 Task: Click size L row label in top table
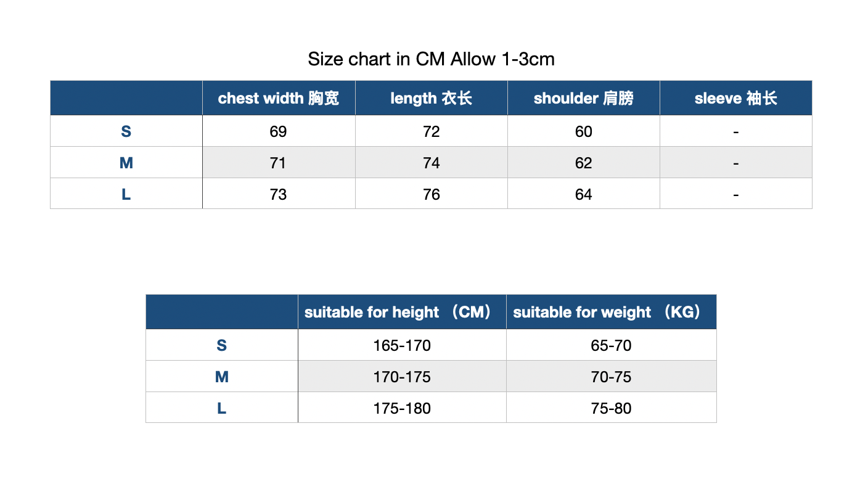point(126,194)
